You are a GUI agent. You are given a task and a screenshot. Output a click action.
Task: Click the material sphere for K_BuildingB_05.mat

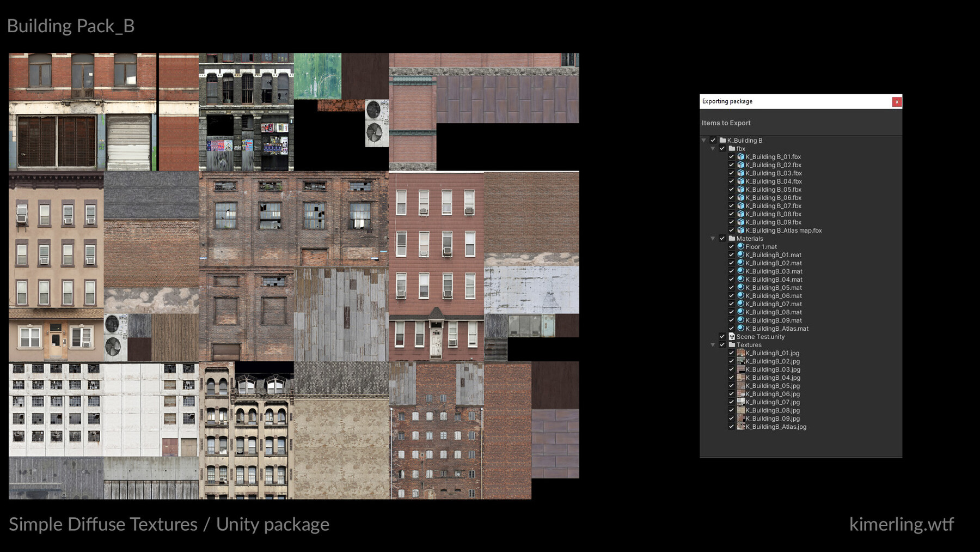point(740,288)
